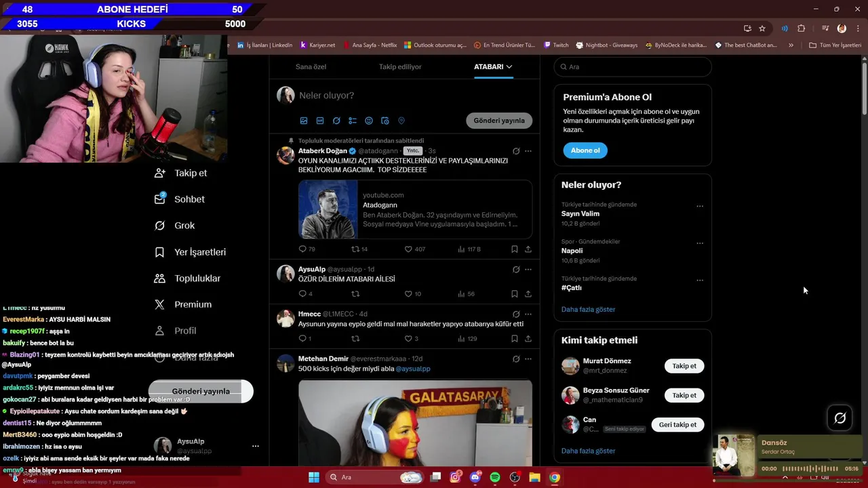Click reply icon on Ataberk Doğan's post

point(302,249)
